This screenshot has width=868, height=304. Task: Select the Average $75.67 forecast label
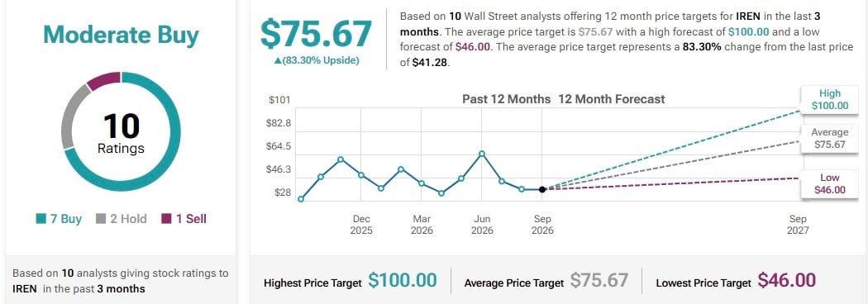[830, 138]
